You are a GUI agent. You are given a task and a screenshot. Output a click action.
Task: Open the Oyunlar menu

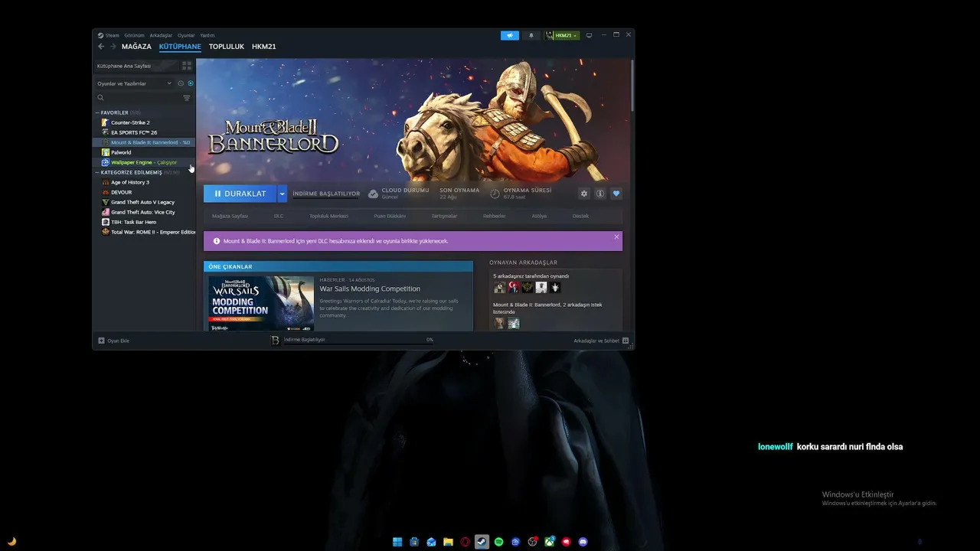tap(186, 35)
